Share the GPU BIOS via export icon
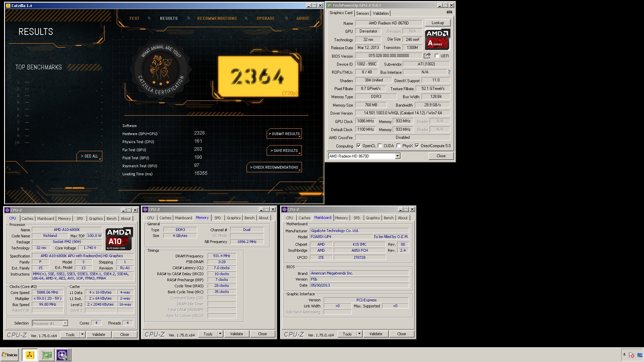 [427, 56]
